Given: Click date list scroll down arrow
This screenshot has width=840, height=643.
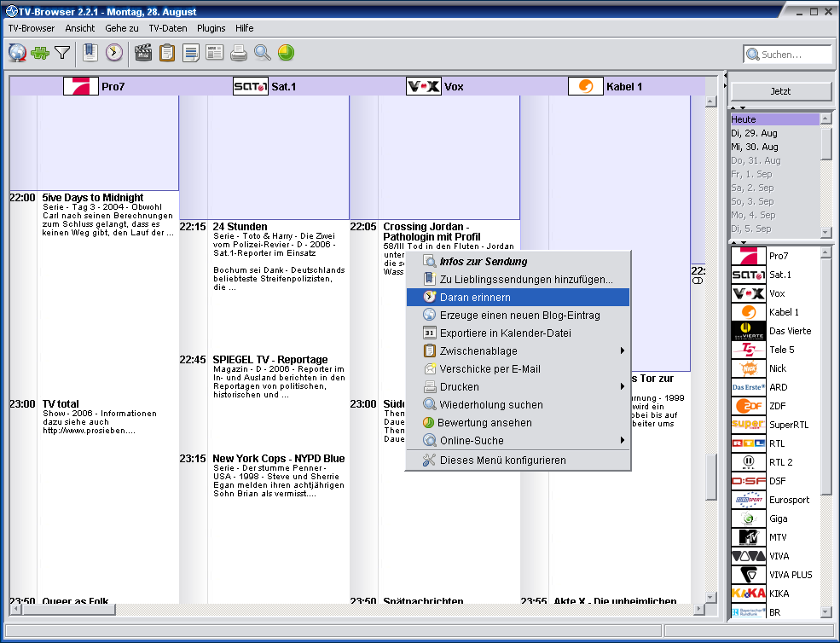Looking at the screenshot, I should (x=826, y=233).
